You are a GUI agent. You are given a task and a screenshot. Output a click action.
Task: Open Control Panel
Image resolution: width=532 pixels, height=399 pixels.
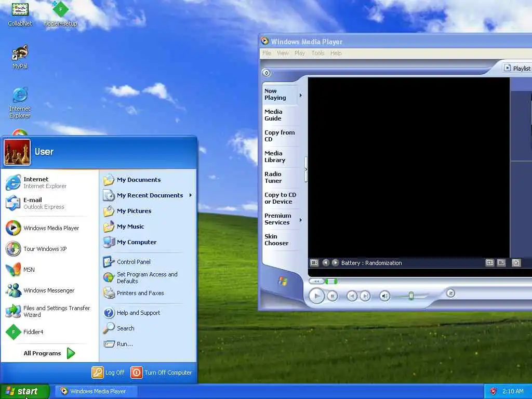(x=148, y=262)
